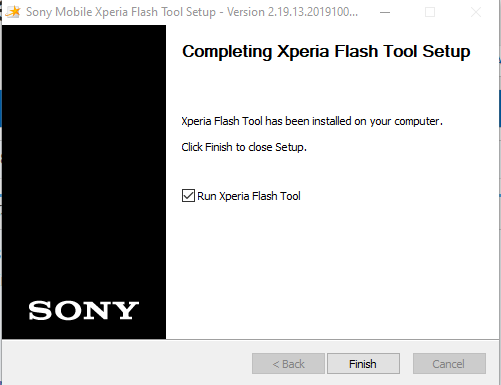Screen dimensions: 501x385
Task: Click the separator line above the buttons
Action: (x=251, y=340)
